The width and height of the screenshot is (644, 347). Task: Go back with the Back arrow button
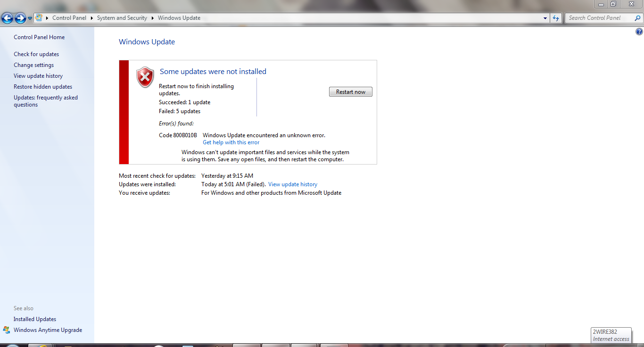(x=7, y=18)
